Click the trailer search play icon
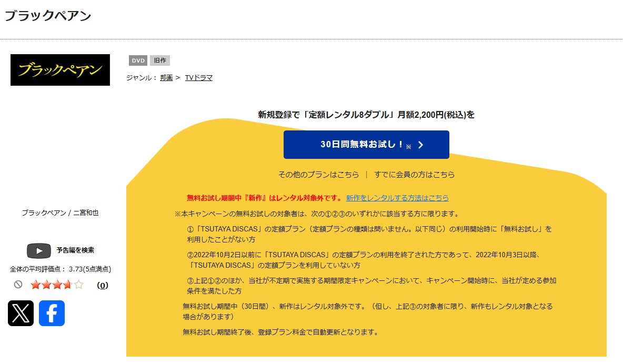The width and height of the screenshot is (623, 364). pos(38,251)
